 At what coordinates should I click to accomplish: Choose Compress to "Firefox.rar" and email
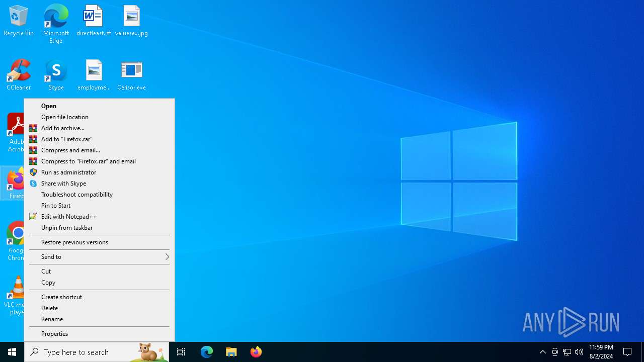[x=99, y=161]
